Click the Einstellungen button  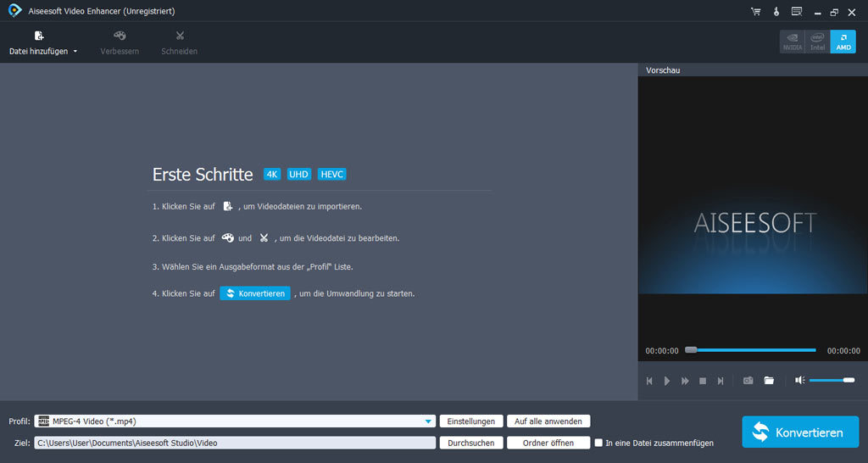[x=471, y=421]
